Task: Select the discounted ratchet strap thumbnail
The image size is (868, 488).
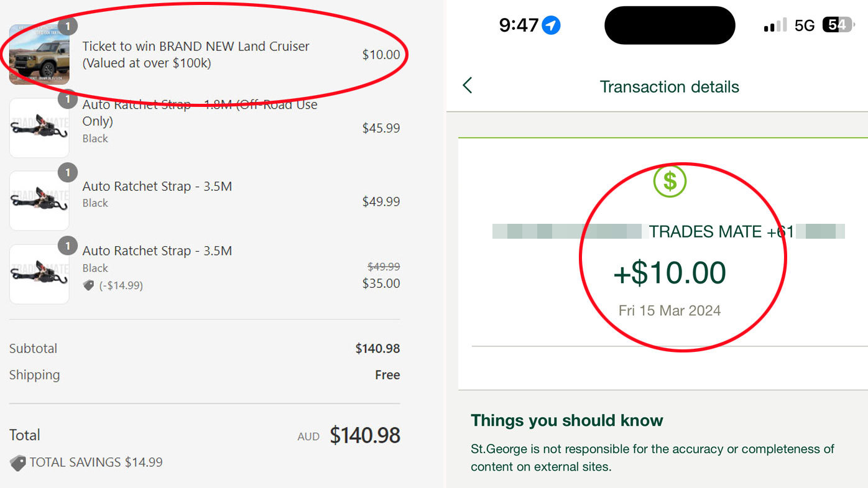Action: tap(39, 274)
